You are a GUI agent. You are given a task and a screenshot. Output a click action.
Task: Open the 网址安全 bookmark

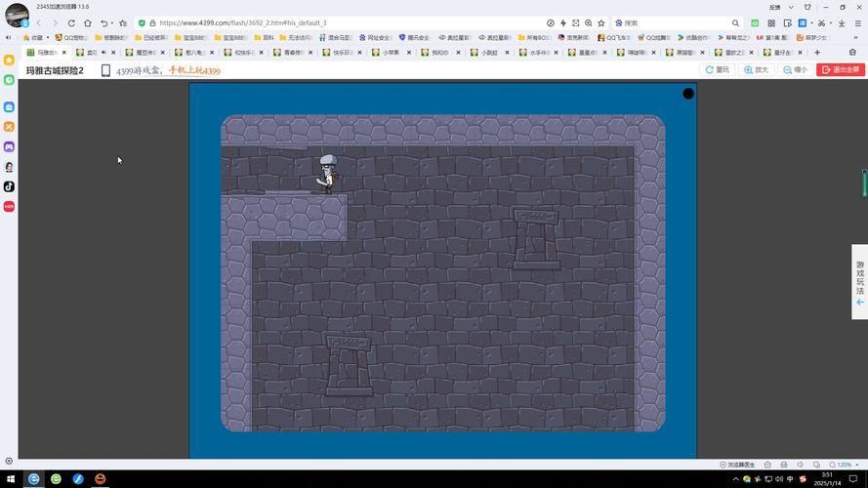(x=377, y=38)
